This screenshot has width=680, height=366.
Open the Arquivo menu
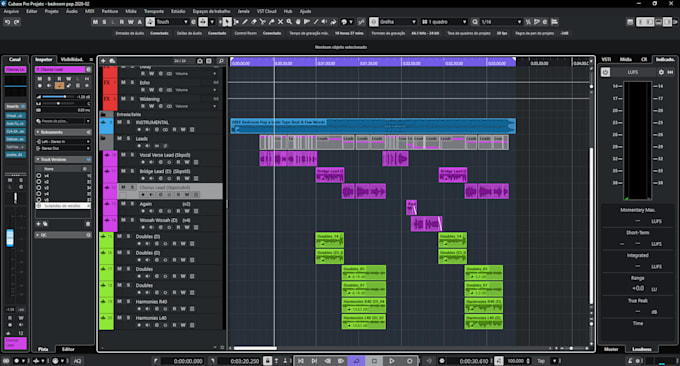tap(12, 11)
